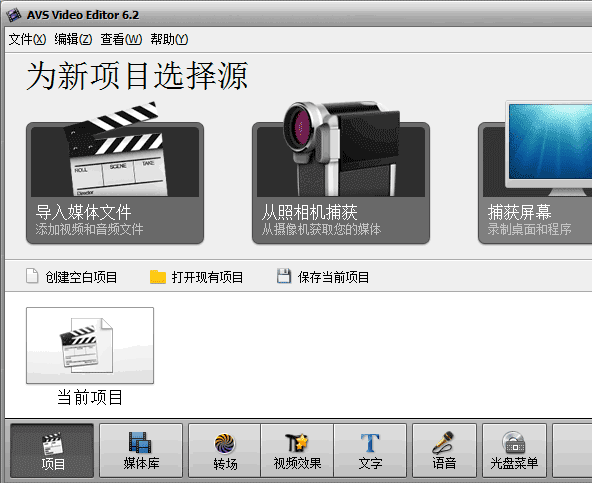This screenshot has height=483, width=592.
Task: Click 创建空白项目 link
Action: tap(81, 277)
